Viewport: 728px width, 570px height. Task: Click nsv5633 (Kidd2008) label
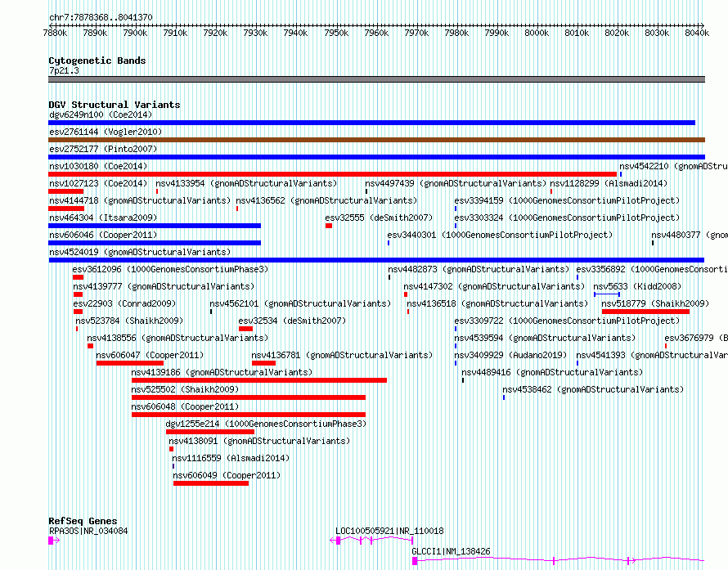pyautogui.click(x=637, y=286)
